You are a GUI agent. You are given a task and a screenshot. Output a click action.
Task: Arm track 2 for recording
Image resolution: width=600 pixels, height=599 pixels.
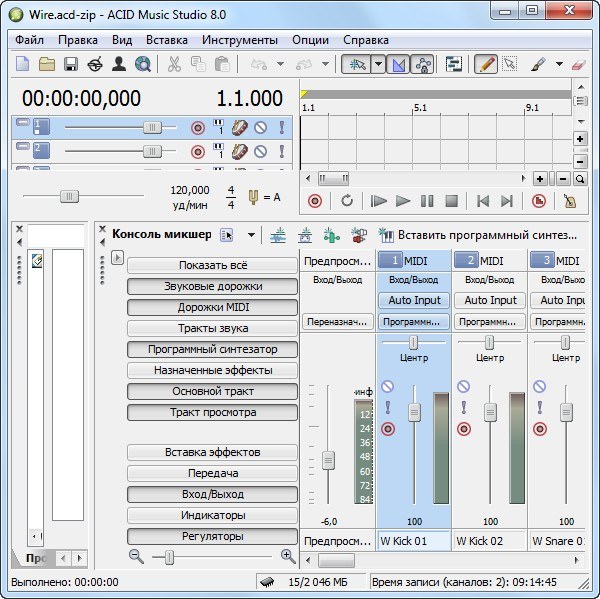click(197, 151)
